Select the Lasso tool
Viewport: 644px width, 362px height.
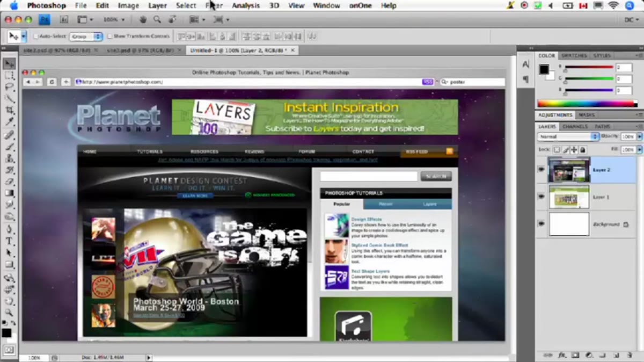tap(9, 86)
